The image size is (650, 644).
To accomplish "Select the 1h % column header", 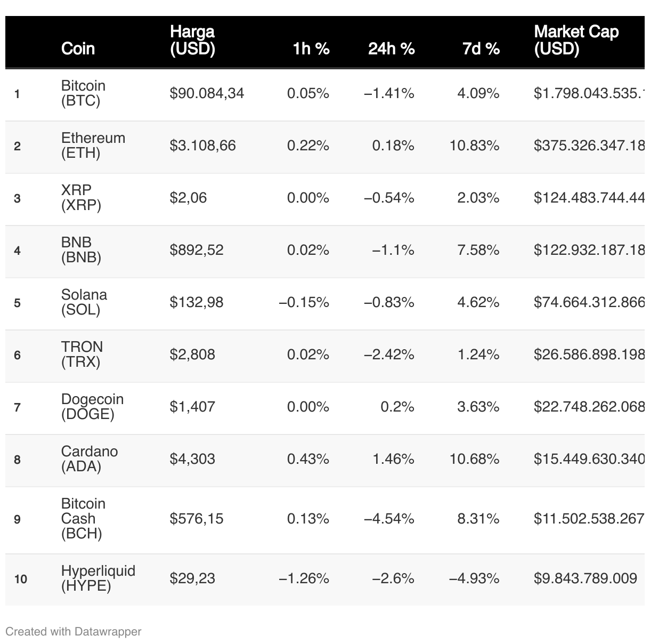I will [x=311, y=49].
